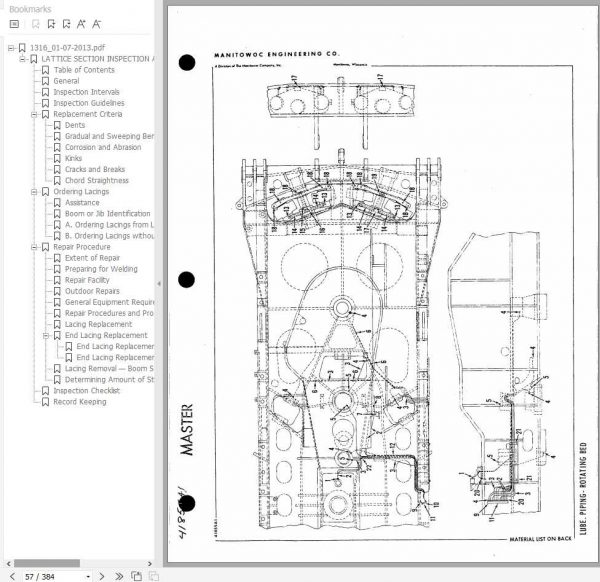Open the Inspection Guidelines bookmark
600x582 pixels.
tap(89, 103)
